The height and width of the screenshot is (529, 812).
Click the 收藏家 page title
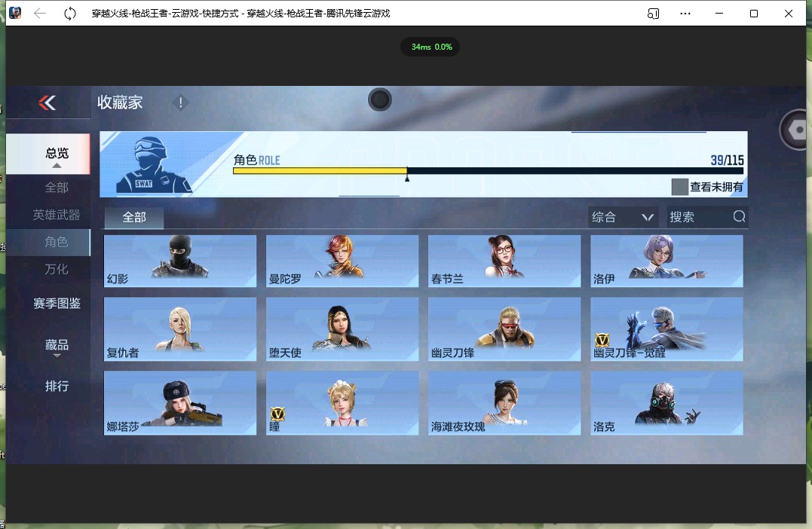point(120,102)
